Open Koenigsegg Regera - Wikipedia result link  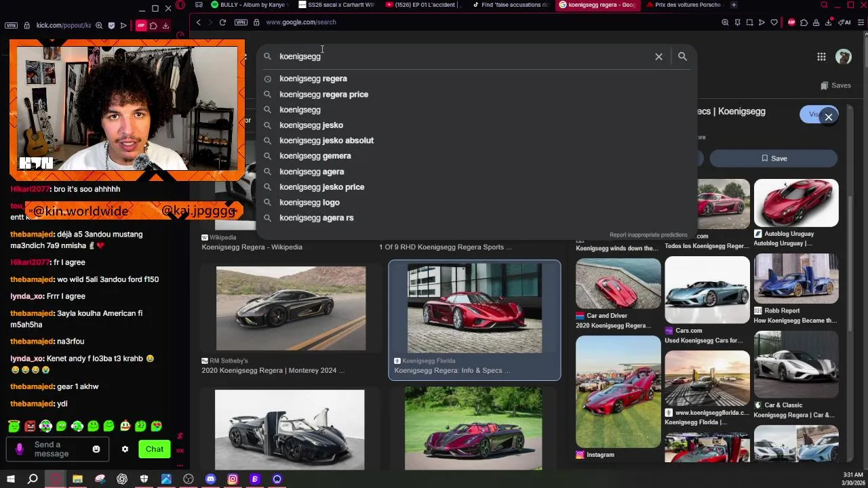[x=252, y=247]
